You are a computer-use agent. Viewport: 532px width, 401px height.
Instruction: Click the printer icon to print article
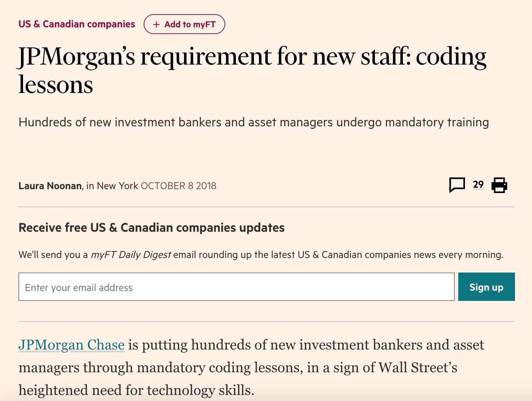coord(499,185)
